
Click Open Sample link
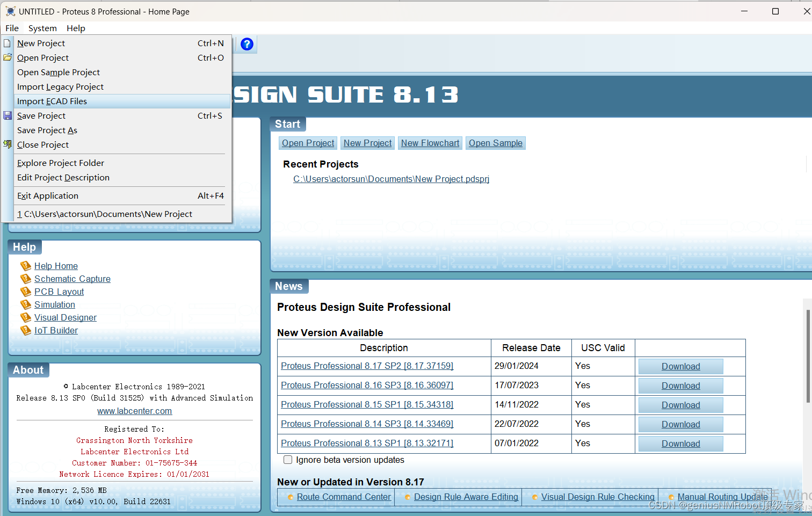pyautogui.click(x=496, y=143)
